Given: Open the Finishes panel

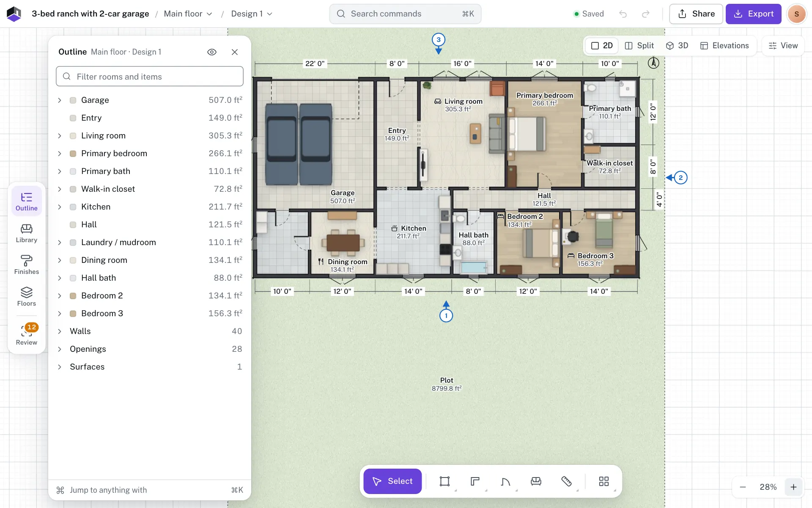Looking at the screenshot, I should [x=26, y=265].
